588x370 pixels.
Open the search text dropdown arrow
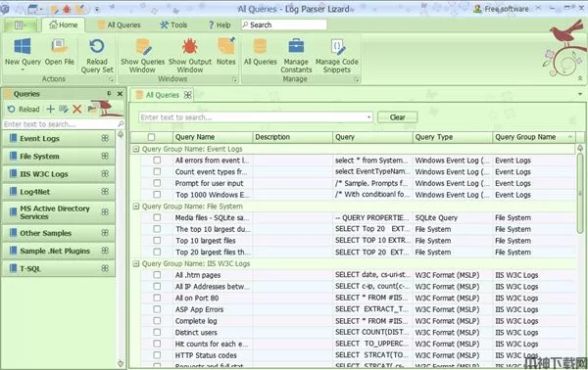368,117
